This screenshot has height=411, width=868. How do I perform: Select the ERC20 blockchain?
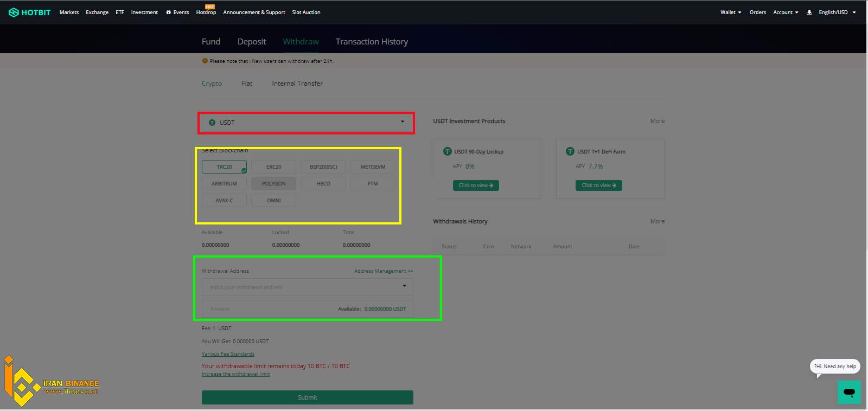(x=273, y=166)
